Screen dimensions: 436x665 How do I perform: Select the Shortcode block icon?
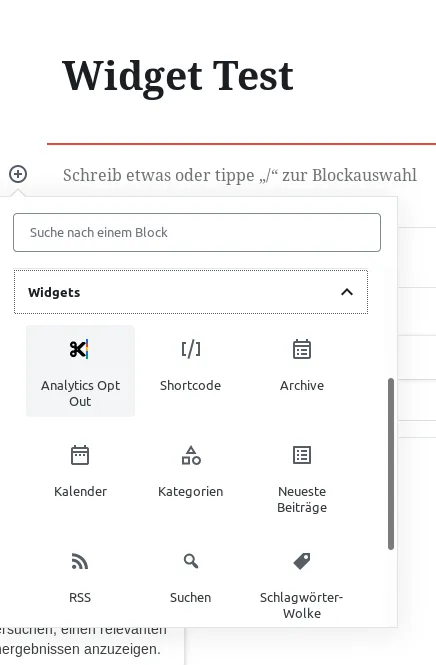coord(191,349)
